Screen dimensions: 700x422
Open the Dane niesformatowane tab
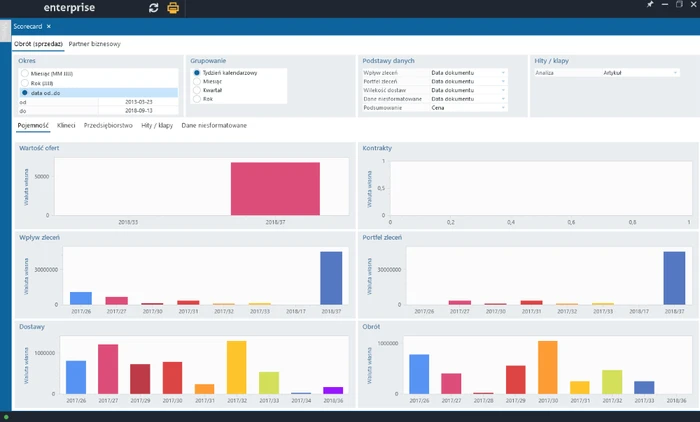[214, 126]
